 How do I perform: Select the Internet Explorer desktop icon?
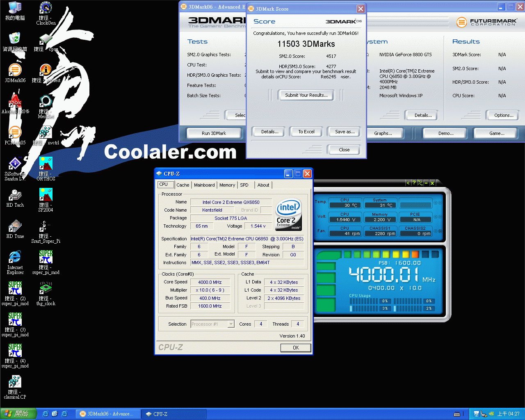(x=15, y=262)
